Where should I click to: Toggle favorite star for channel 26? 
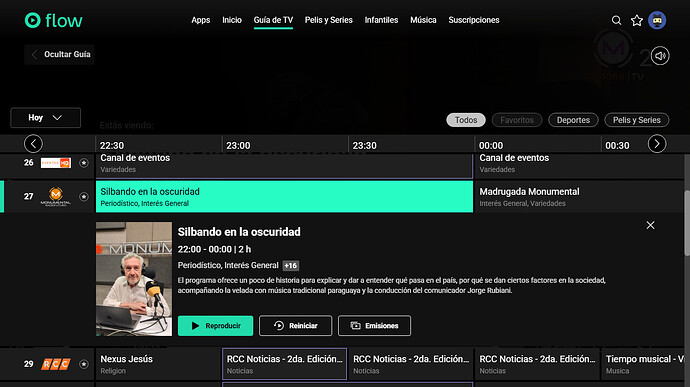click(84, 163)
